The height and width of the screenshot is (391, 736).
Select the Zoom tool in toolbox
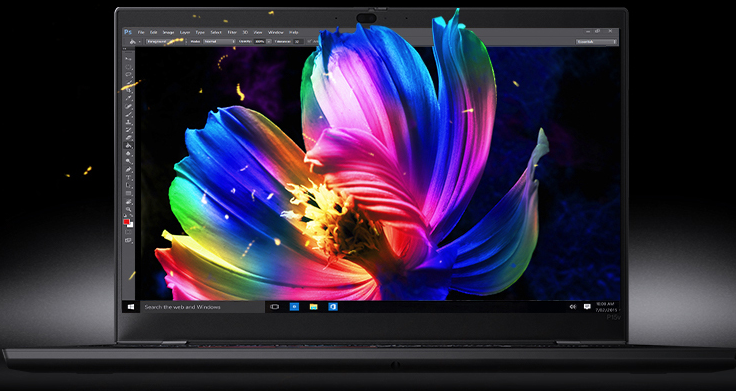(128, 209)
